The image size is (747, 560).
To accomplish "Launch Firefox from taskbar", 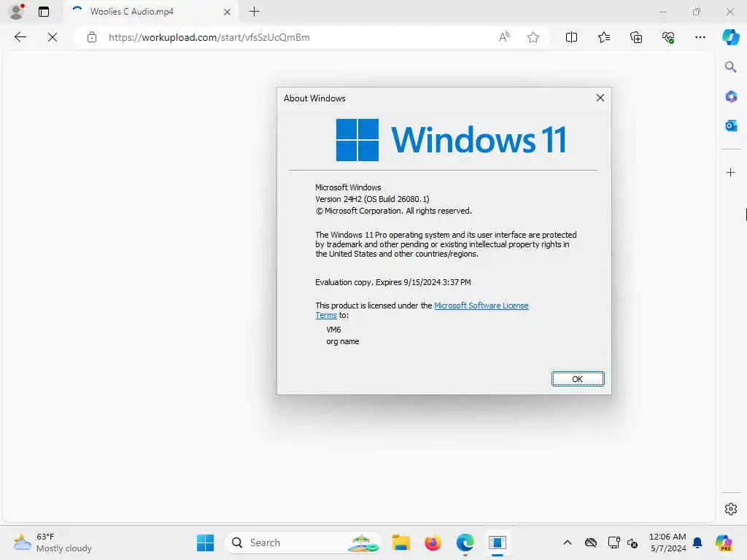I will (x=433, y=542).
